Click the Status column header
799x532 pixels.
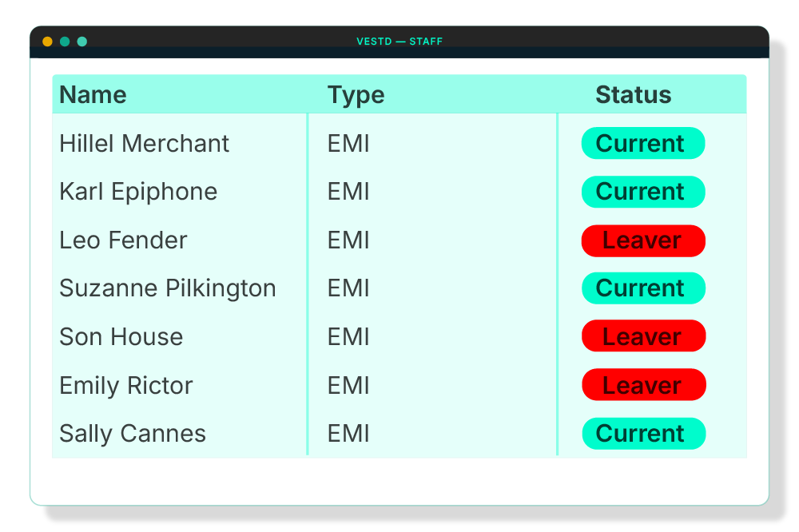coord(634,95)
